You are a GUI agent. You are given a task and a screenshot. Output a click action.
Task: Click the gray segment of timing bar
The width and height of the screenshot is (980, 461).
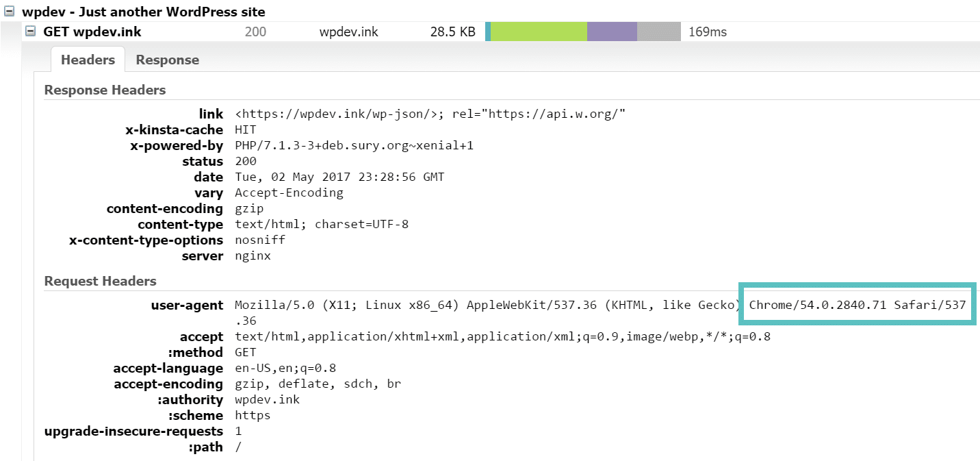pyautogui.click(x=658, y=32)
